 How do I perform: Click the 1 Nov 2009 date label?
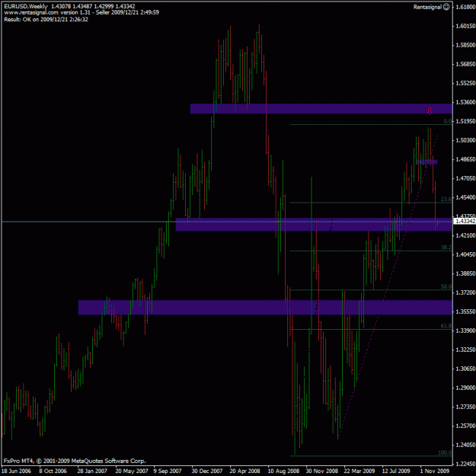[x=435, y=471]
